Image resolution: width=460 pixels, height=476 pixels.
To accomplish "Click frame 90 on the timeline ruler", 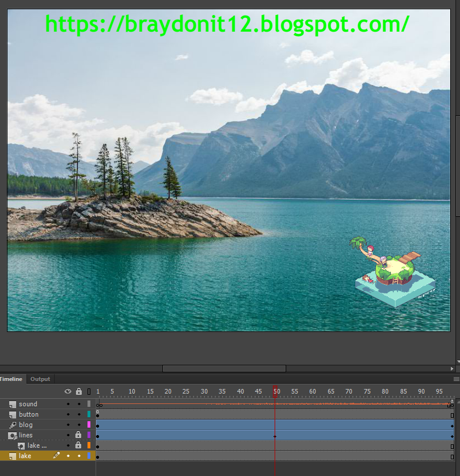I will coord(421,391).
